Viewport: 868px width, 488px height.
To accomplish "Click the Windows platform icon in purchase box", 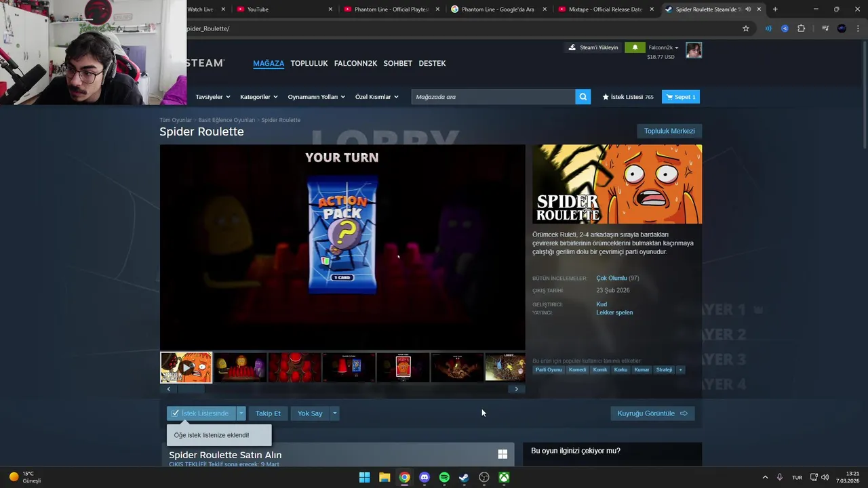I will (x=502, y=454).
